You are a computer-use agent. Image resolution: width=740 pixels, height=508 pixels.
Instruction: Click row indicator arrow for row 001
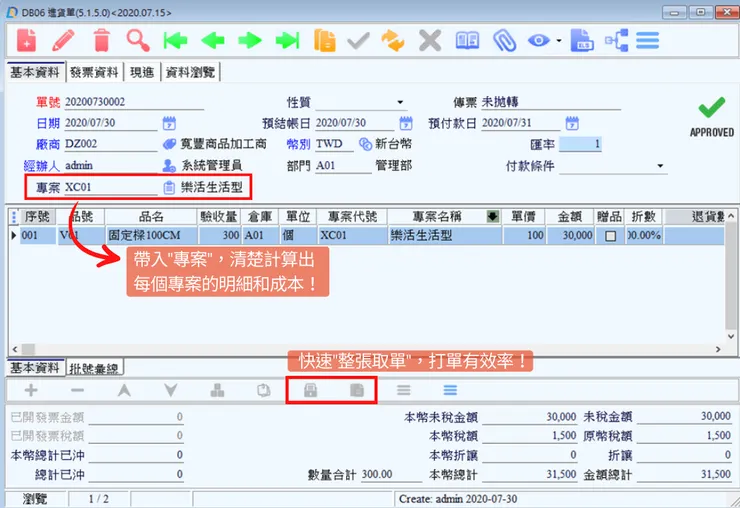coord(14,235)
